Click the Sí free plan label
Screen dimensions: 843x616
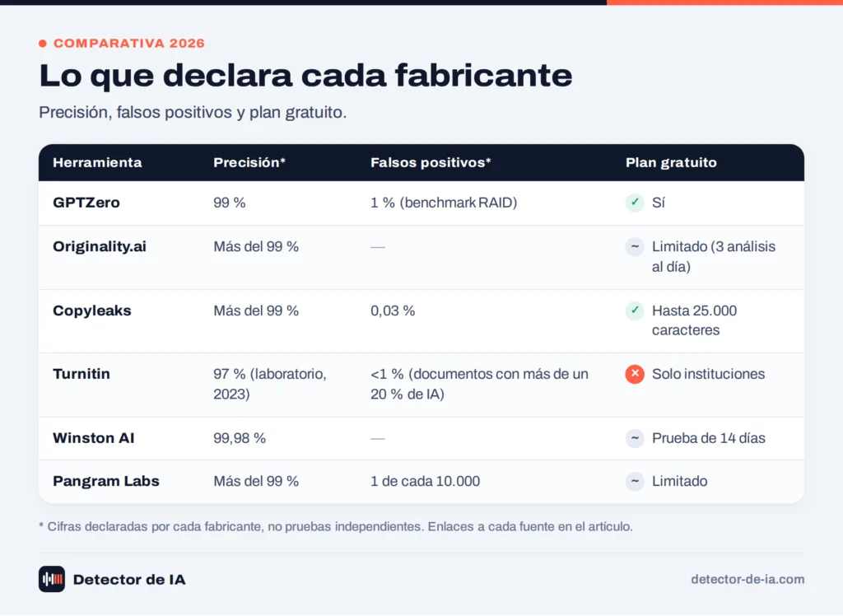[x=658, y=203]
